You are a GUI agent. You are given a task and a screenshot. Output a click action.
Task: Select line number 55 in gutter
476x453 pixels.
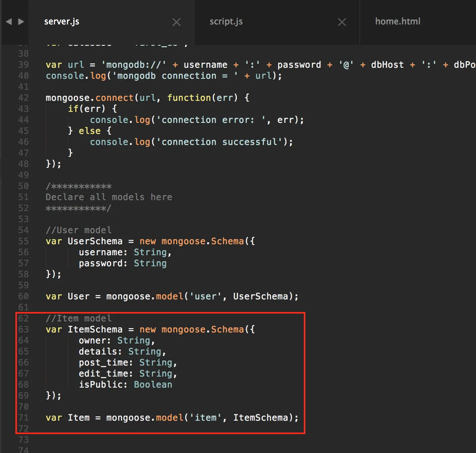[23, 241]
